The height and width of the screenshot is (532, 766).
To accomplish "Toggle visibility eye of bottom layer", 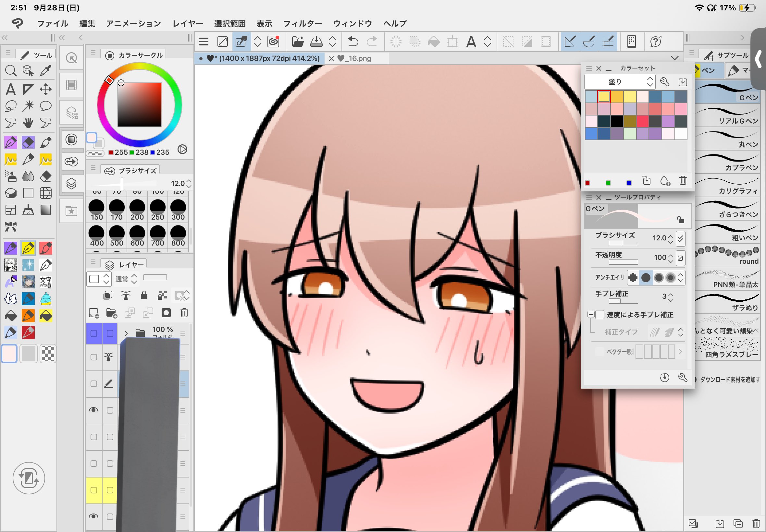I will (94, 516).
